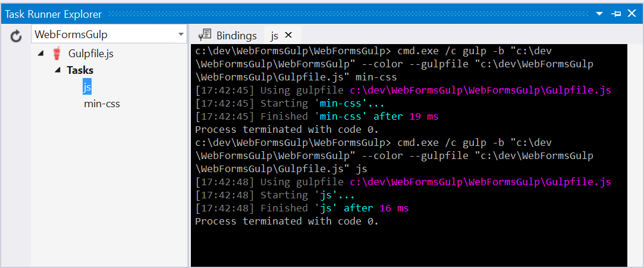Click the last 'Process terminated' output line

click(x=287, y=221)
